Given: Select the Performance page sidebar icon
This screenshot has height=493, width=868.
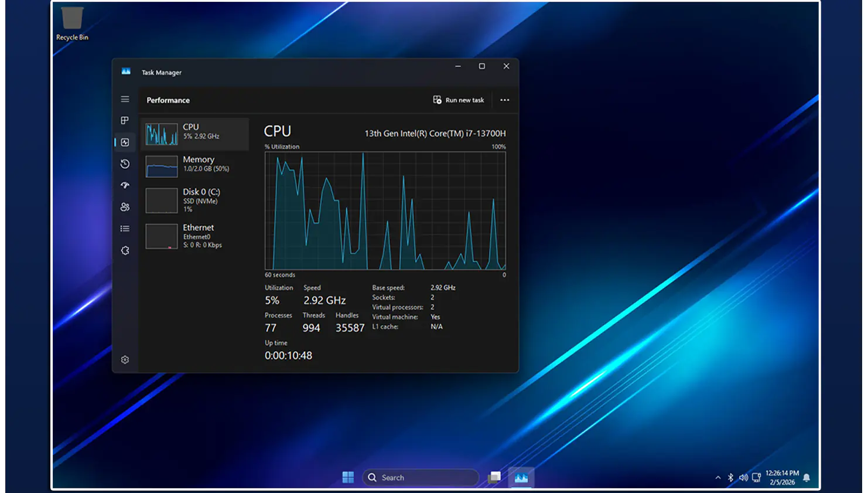Looking at the screenshot, I should pos(125,142).
